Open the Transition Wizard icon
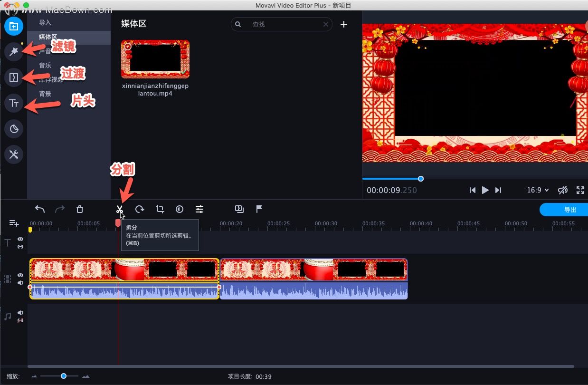This screenshot has height=385, width=588. pos(239,209)
